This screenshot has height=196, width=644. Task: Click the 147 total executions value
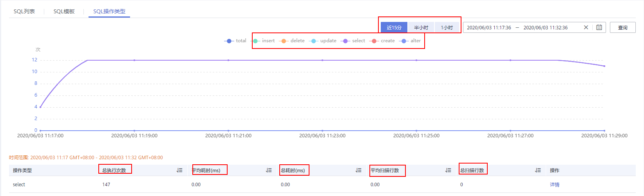pos(106,185)
